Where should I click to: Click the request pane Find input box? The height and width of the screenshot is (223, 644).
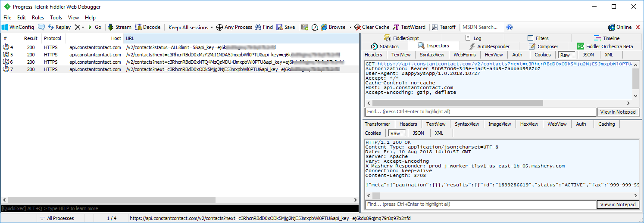click(x=480, y=112)
